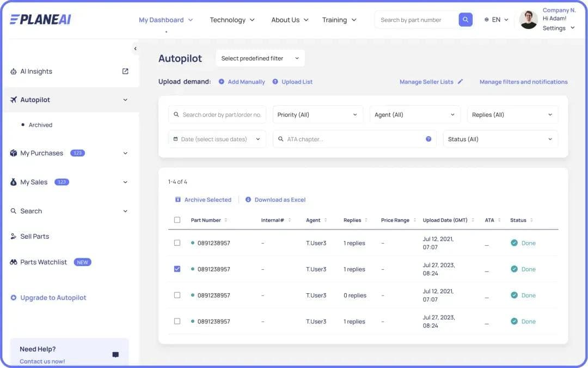Click the Part Number column sort arrows
The height and width of the screenshot is (368, 588).
pos(226,220)
